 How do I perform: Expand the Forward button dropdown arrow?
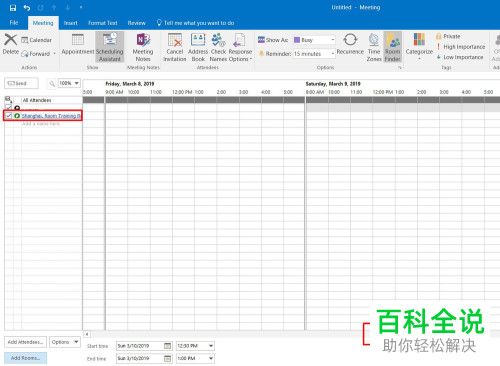55,54
